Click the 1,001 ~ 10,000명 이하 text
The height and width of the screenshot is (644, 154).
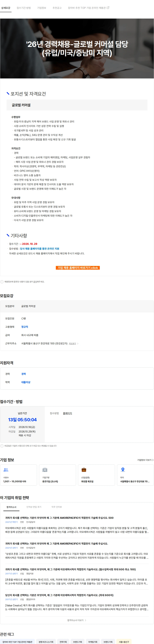tap(15, 481)
